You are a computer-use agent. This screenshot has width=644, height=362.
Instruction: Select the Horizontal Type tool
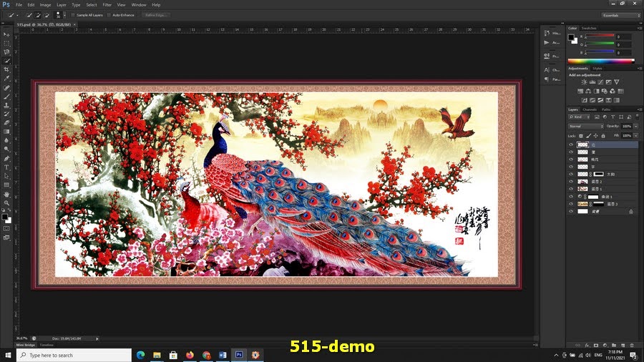(x=6, y=167)
